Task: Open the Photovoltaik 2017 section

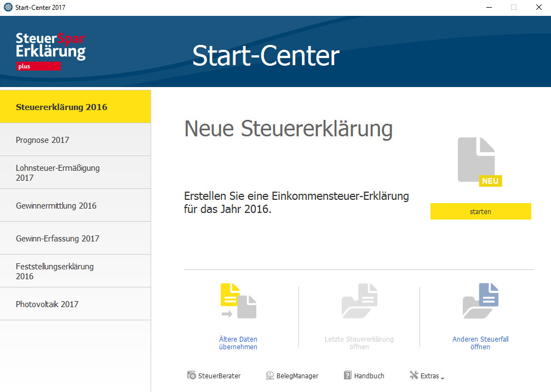Action: click(75, 304)
